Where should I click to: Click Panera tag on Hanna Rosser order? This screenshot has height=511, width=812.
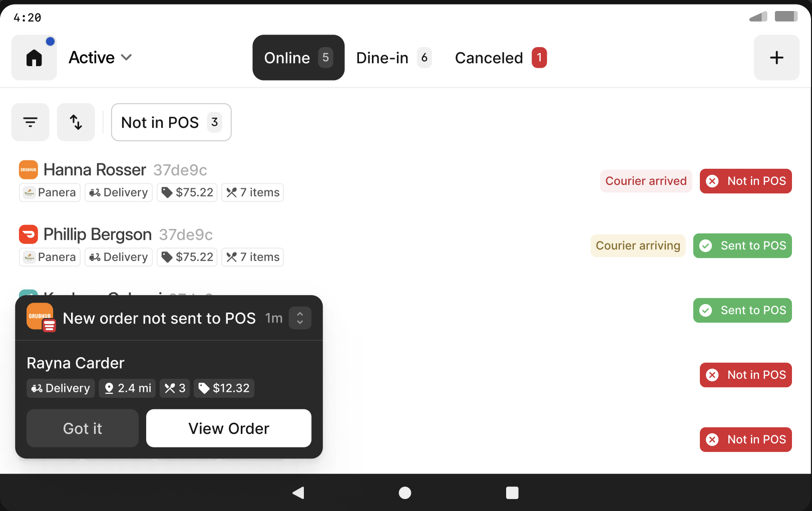pos(50,192)
